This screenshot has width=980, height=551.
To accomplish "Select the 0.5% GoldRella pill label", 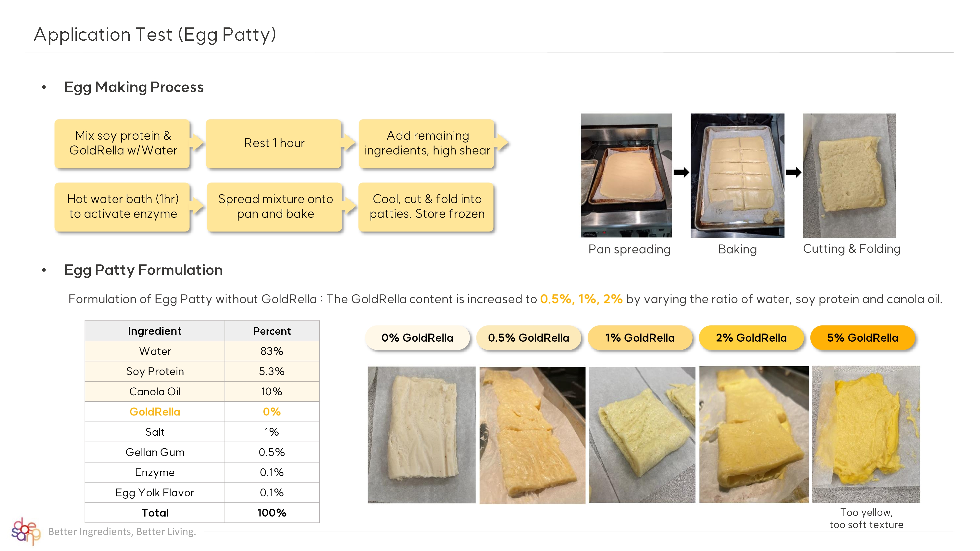I will (x=528, y=338).
